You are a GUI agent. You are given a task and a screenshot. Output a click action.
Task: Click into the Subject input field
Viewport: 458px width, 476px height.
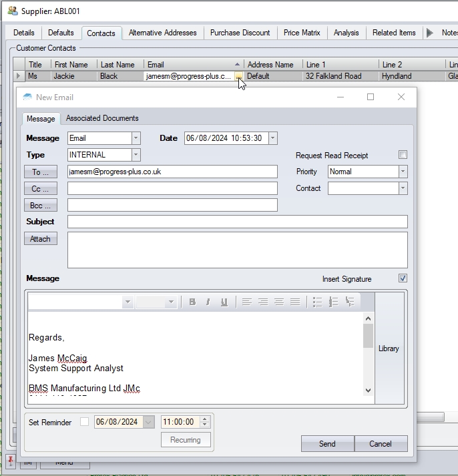point(237,222)
